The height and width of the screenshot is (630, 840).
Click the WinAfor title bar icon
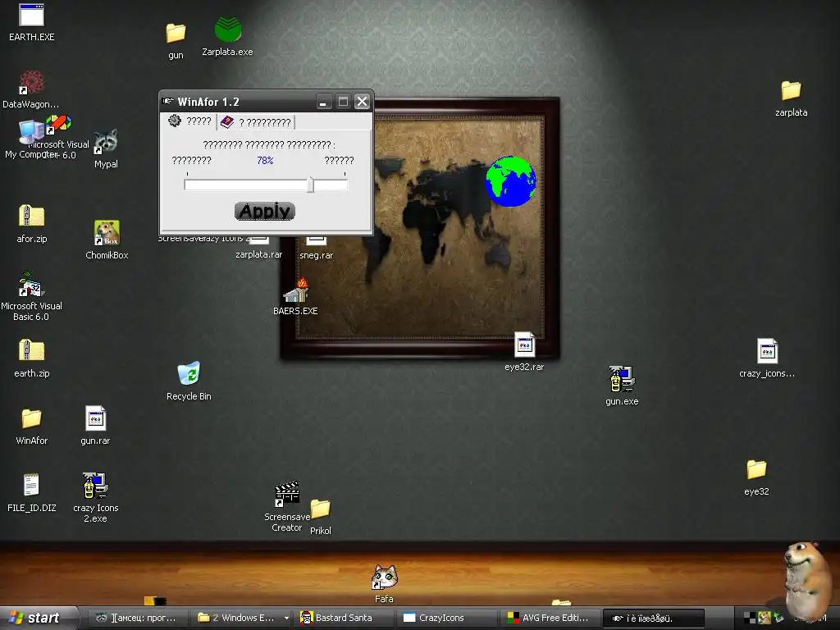coord(168,101)
